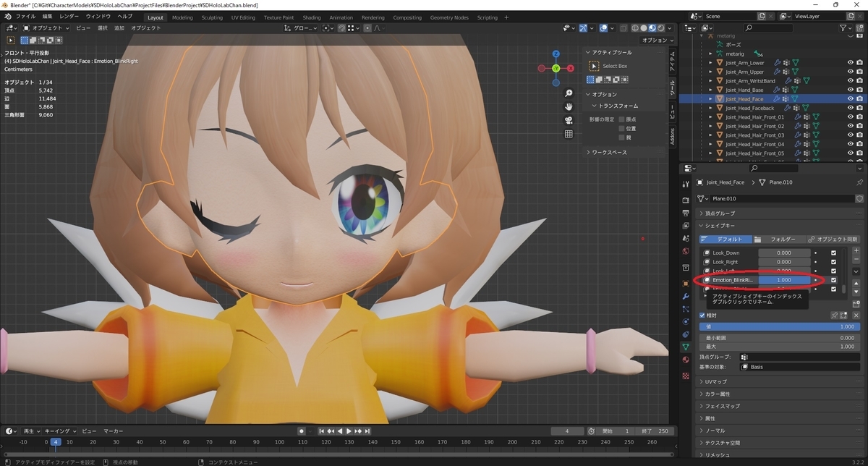This screenshot has height=466, width=868.
Task: Switch to Geometry Nodes workspace tab
Action: click(449, 17)
